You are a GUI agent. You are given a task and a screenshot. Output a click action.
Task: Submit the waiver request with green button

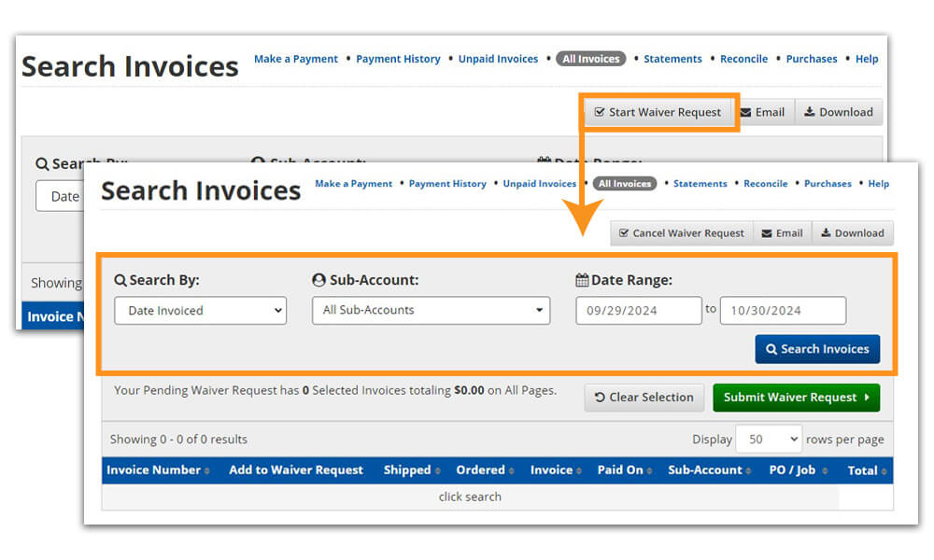(796, 398)
